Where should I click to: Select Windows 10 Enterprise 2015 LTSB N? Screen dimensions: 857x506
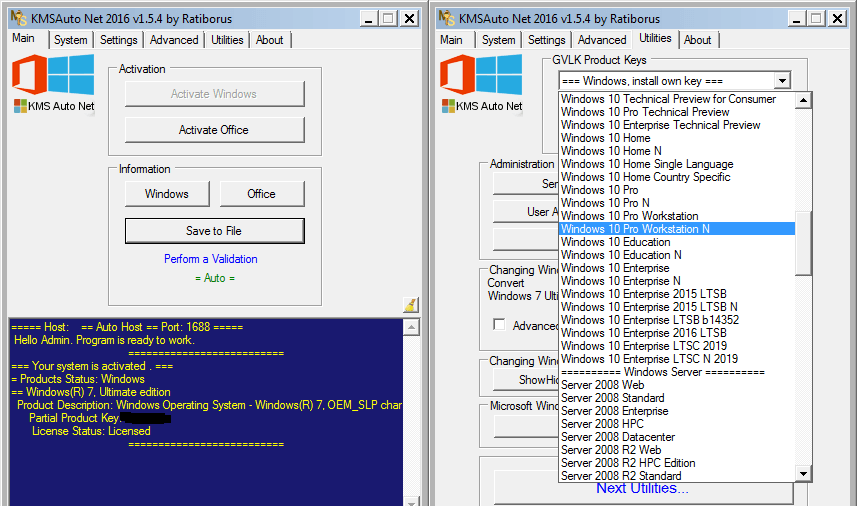coord(677,307)
